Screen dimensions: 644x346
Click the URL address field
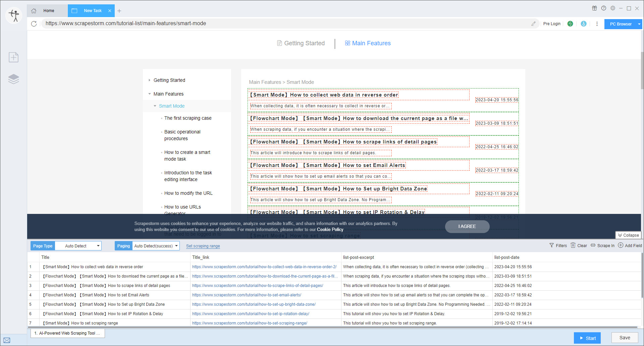(x=285, y=23)
